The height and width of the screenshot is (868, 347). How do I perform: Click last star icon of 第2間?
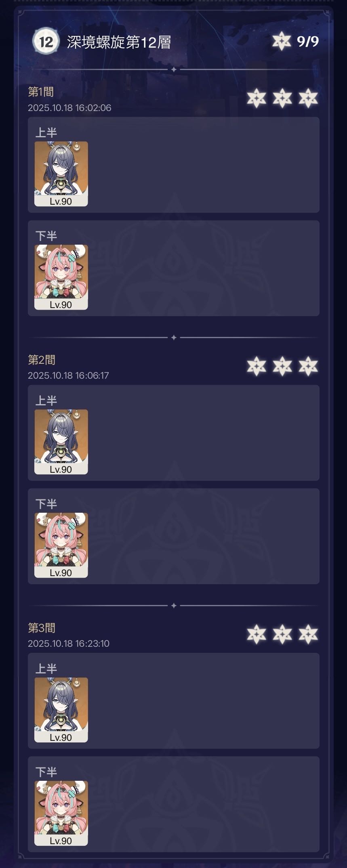click(x=308, y=366)
